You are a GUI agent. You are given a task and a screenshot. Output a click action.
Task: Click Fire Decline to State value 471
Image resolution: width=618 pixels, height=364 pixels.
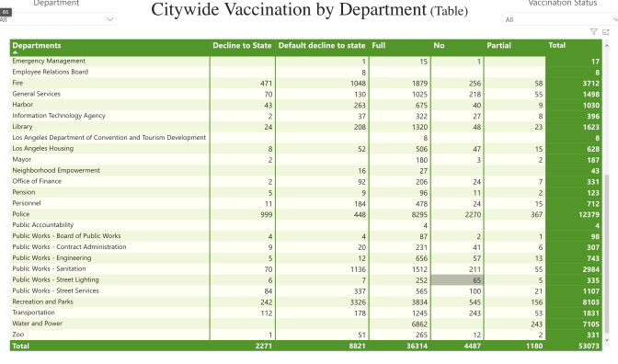click(266, 84)
